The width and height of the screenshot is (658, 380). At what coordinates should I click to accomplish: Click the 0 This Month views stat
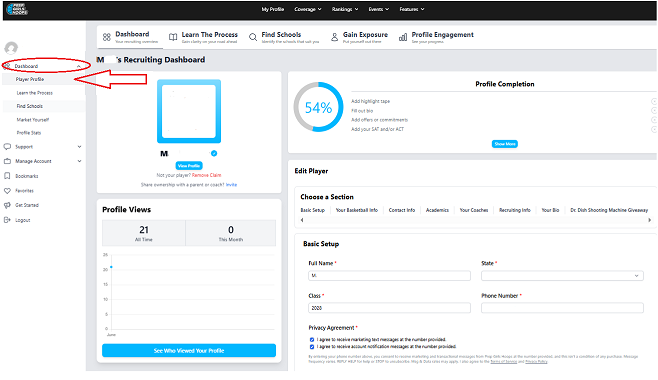point(231,233)
